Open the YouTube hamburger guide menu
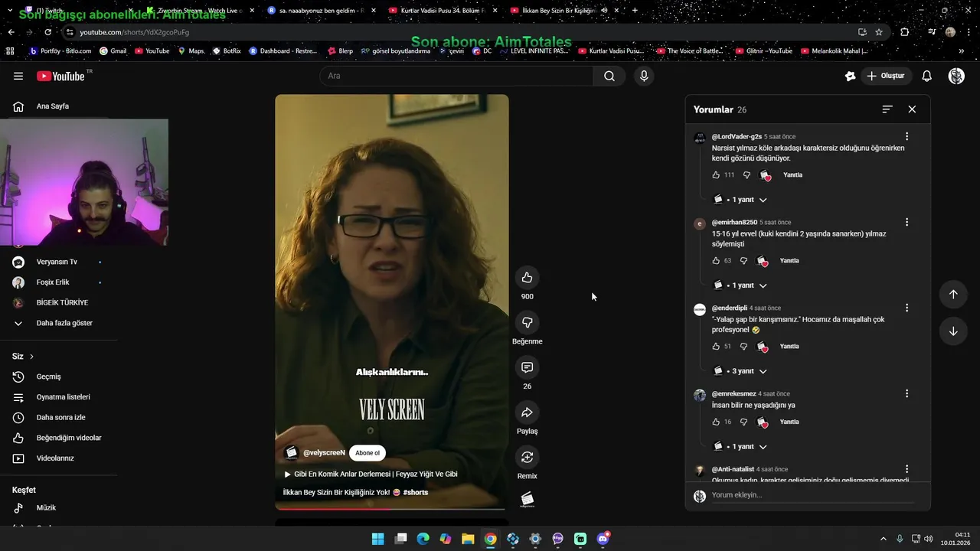Viewport: 980px width, 551px height. [18, 76]
